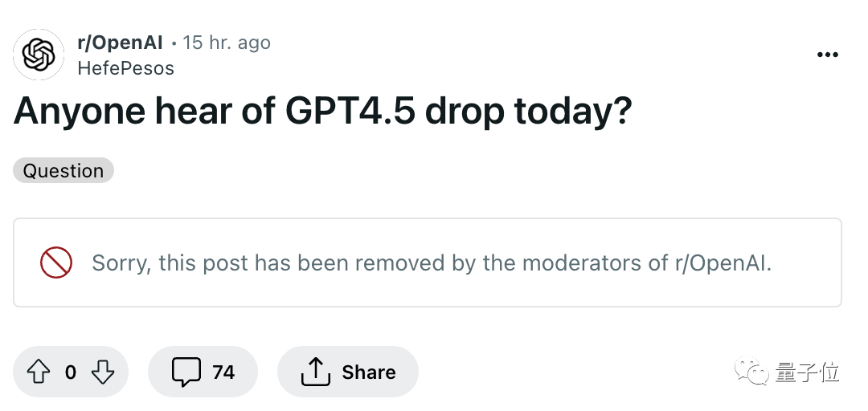Upvote the post
The height and width of the screenshot is (411, 868).
click(x=39, y=372)
